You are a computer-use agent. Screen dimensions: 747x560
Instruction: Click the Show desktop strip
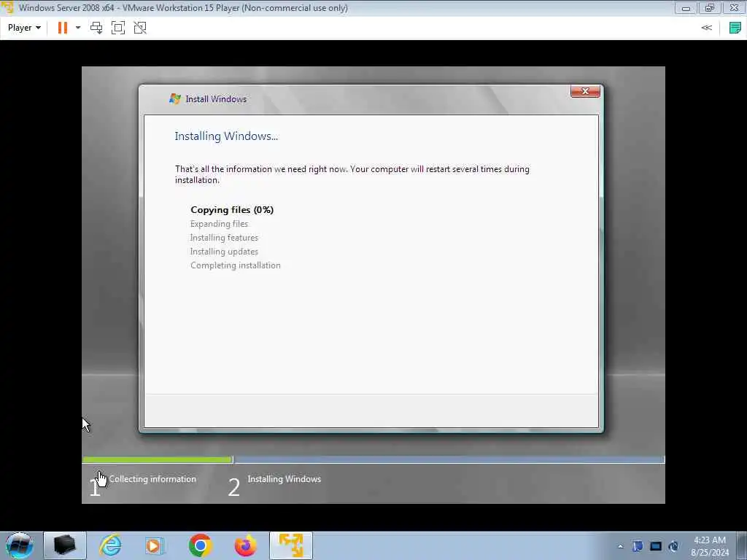[742, 545]
